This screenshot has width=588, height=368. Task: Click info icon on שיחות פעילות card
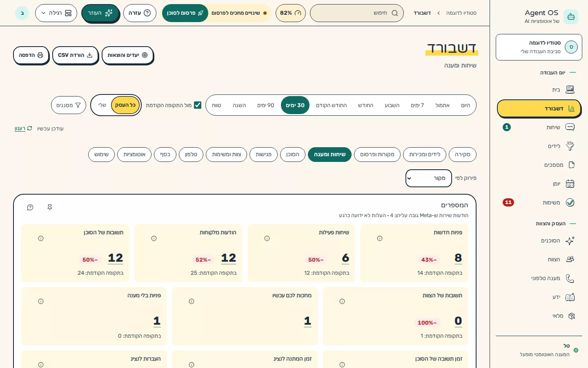[267, 238]
